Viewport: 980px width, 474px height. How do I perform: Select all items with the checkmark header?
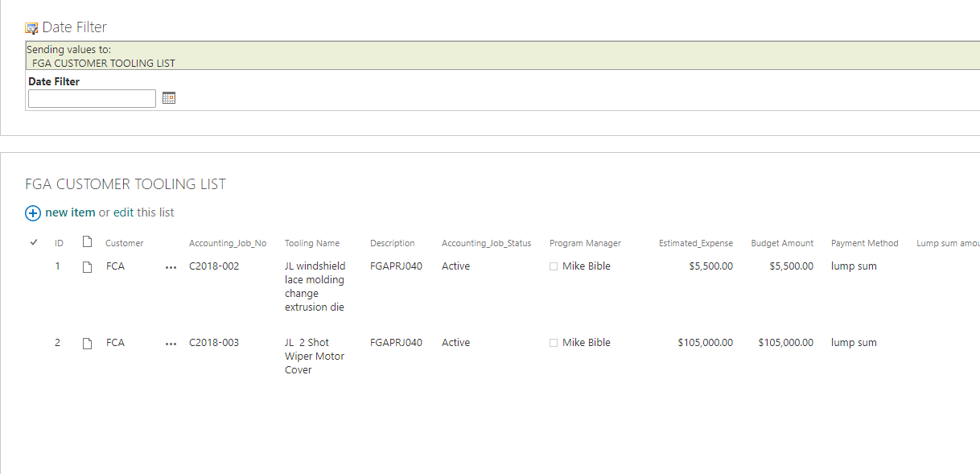[33, 241]
